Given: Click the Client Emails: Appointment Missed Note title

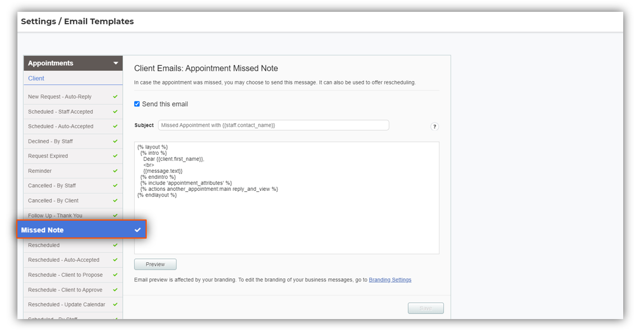Looking at the screenshot, I should pyautogui.click(x=206, y=68).
